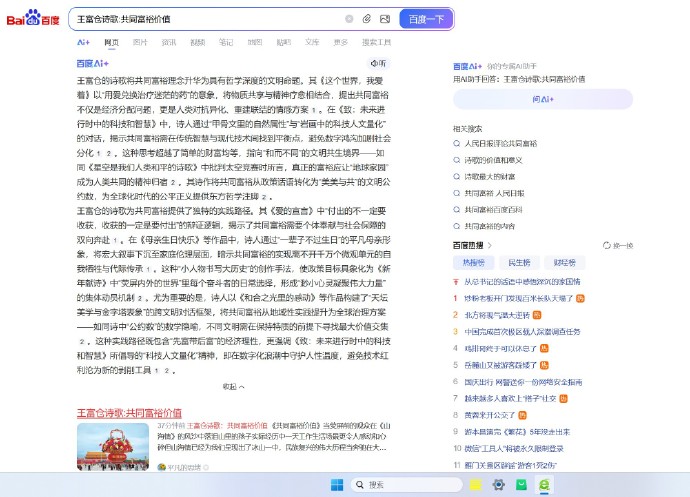
Task: Open the AI+ search tab
Action: (x=84, y=43)
